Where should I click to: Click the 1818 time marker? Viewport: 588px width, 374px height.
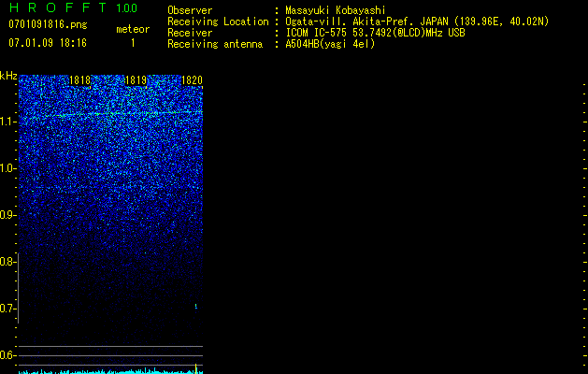pos(80,80)
